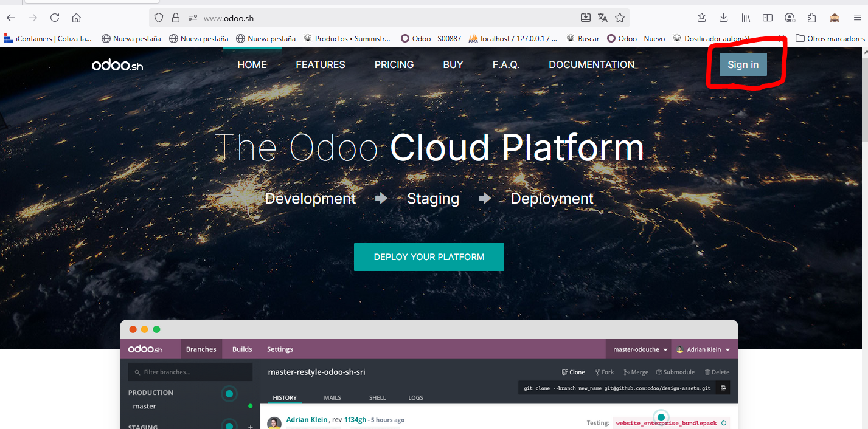Screen dimensions: 868x429
Task: Toggle the bookmark star for this page
Action: (x=620, y=18)
